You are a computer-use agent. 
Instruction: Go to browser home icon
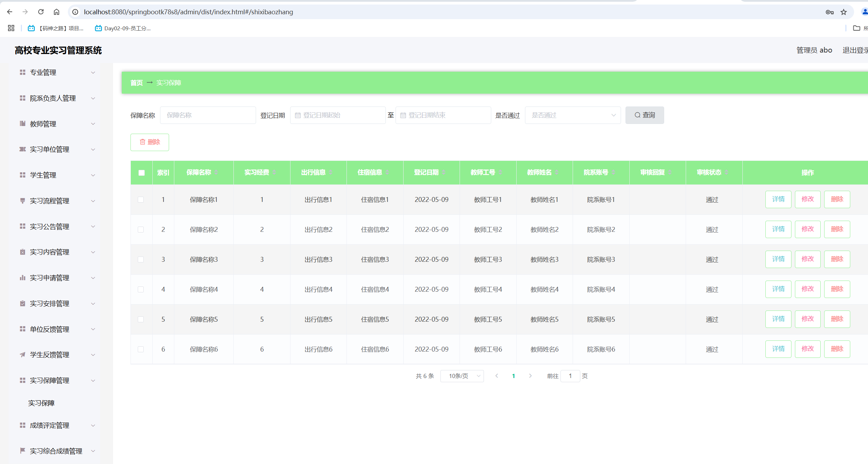tap(56, 12)
